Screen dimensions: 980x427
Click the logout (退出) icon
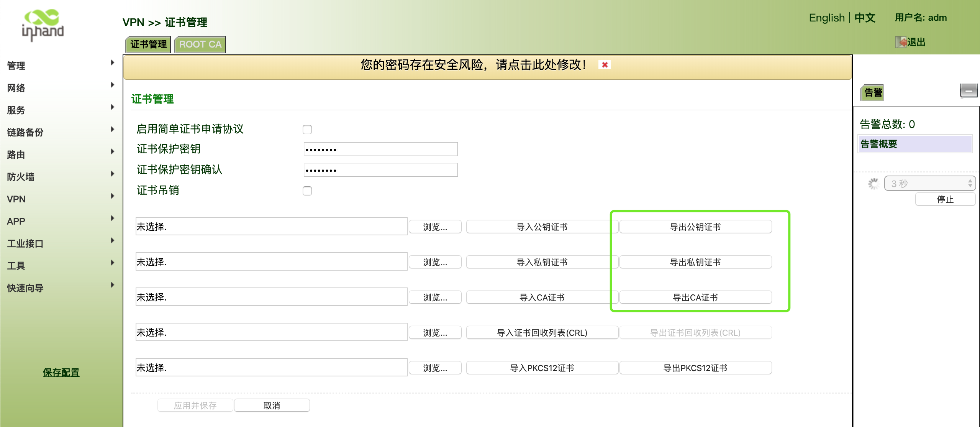pyautogui.click(x=900, y=42)
